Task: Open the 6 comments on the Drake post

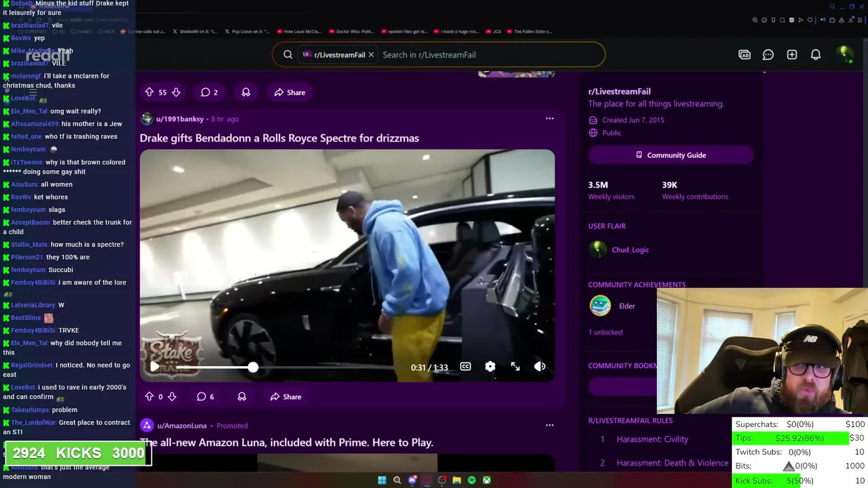Action: point(205,396)
